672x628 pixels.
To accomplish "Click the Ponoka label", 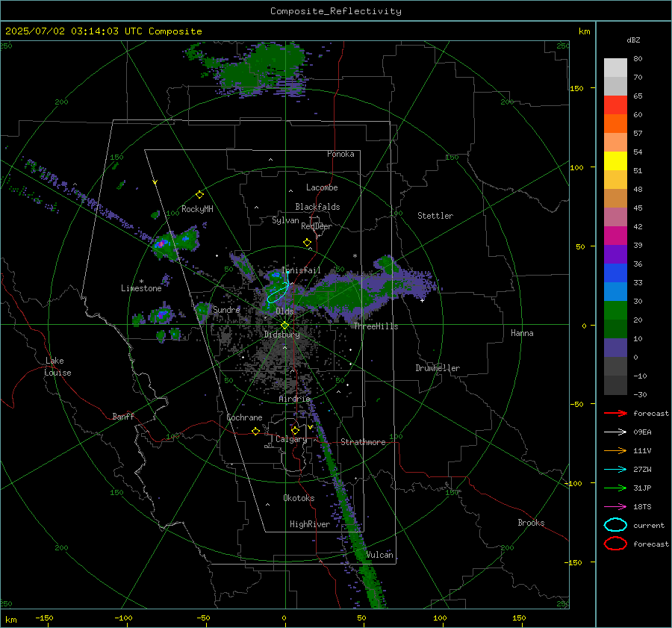I will pyautogui.click(x=340, y=154).
